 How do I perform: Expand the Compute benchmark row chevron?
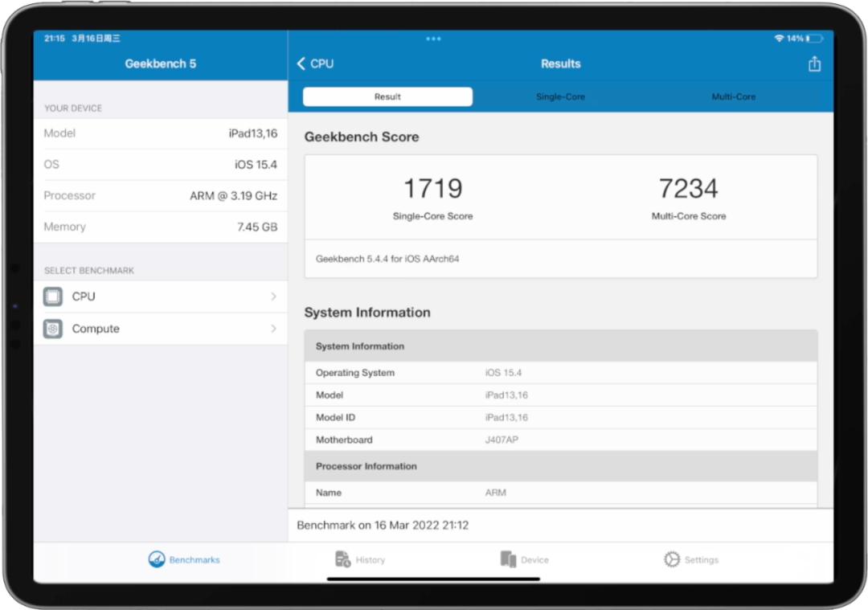pos(273,329)
